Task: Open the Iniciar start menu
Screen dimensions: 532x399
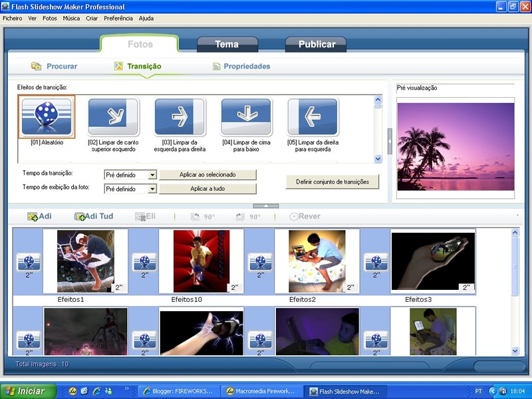Action: pos(28,391)
